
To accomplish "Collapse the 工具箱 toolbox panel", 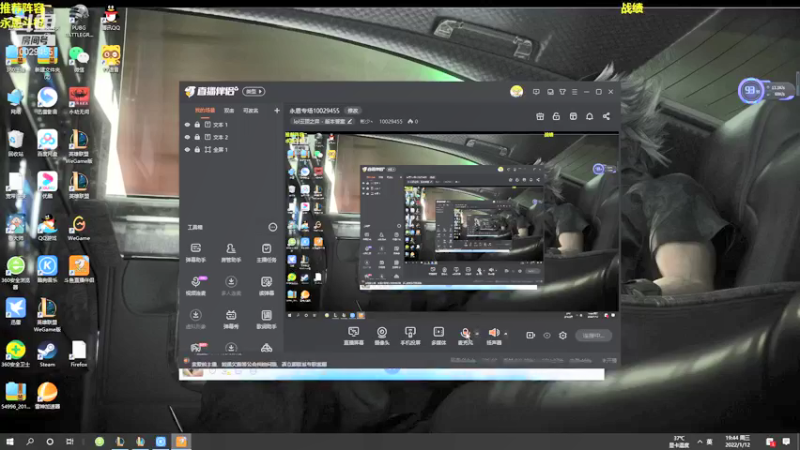I will [x=272, y=227].
